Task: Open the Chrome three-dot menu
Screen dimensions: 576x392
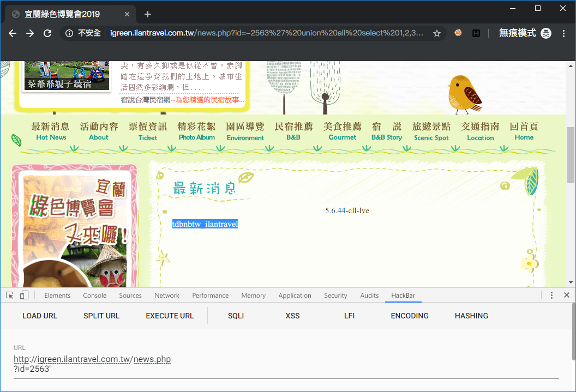Action: pyautogui.click(x=563, y=33)
